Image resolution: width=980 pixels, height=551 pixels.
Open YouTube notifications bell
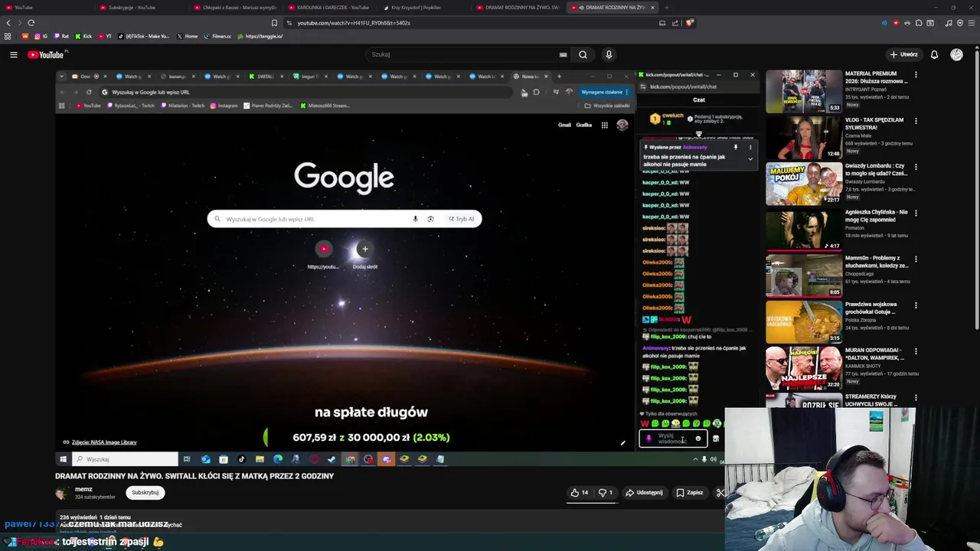click(x=934, y=54)
